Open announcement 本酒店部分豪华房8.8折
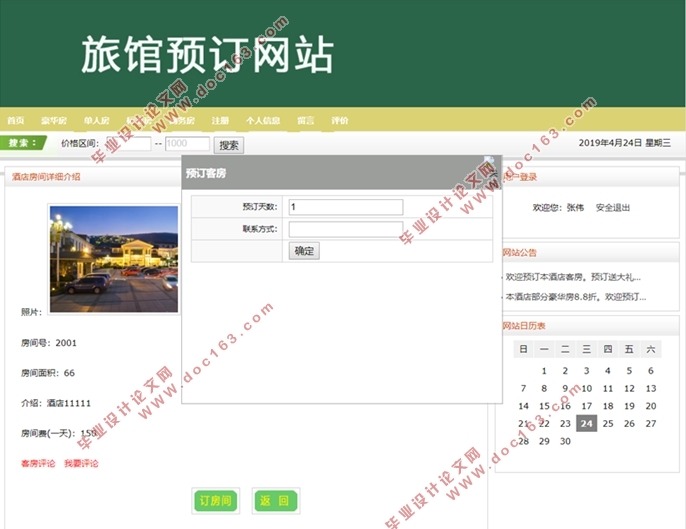 point(576,297)
